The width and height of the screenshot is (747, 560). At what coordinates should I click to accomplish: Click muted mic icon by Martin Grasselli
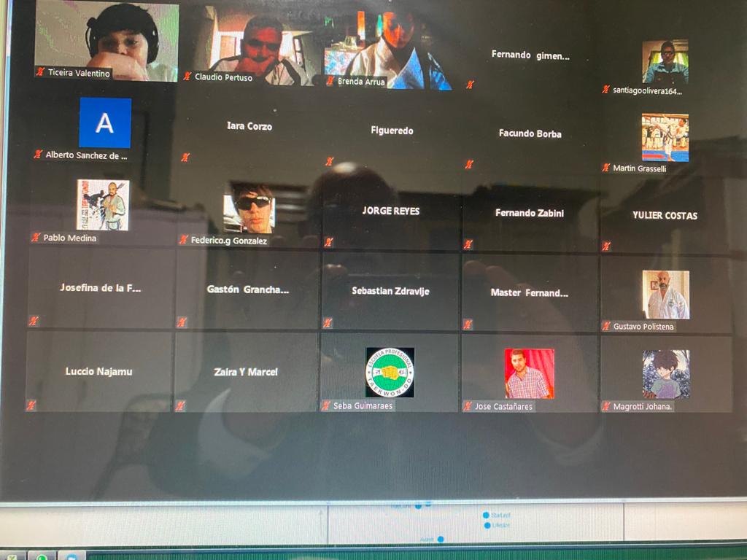(605, 168)
